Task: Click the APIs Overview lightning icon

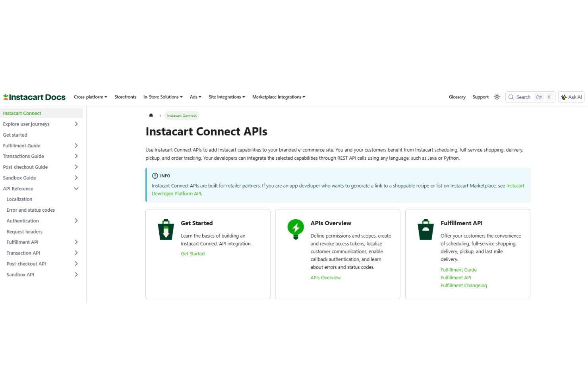Action: pos(296,229)
